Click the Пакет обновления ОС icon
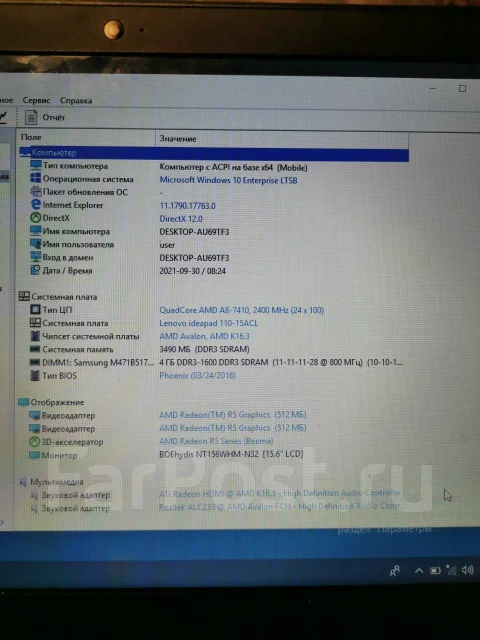Screen dimensions: 480x640 [36, 191]
